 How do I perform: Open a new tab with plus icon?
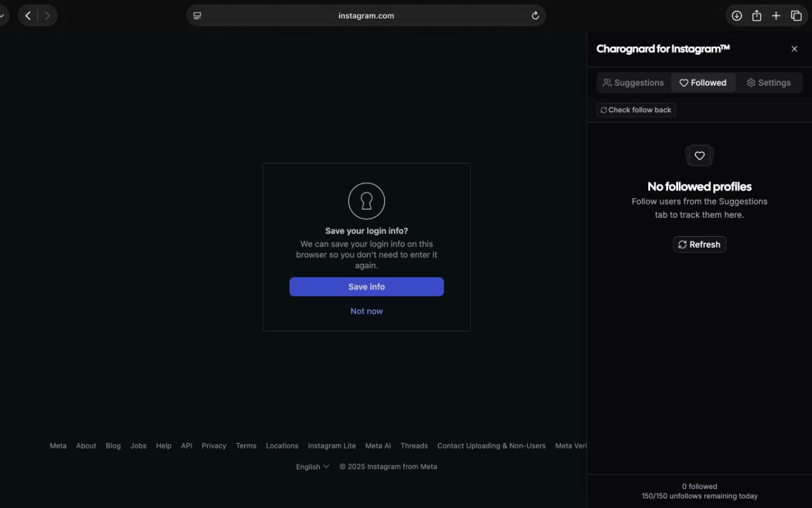pyautogui.click(x=776, y=16)
